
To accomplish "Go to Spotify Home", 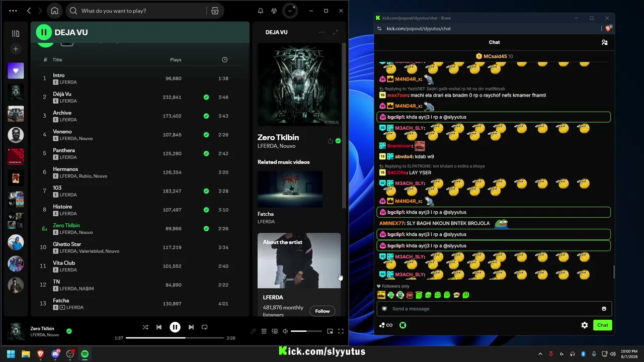I will pos(54,11).
